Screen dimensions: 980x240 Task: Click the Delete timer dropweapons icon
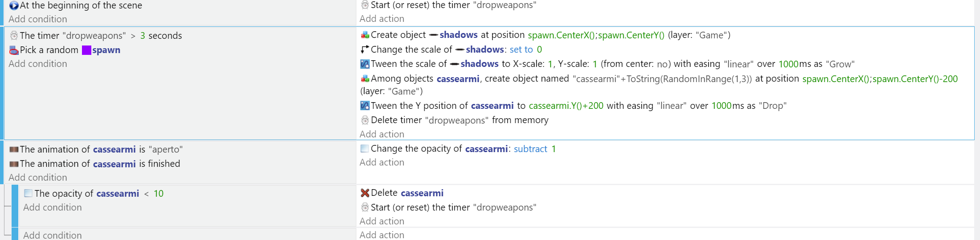point(365,120)
